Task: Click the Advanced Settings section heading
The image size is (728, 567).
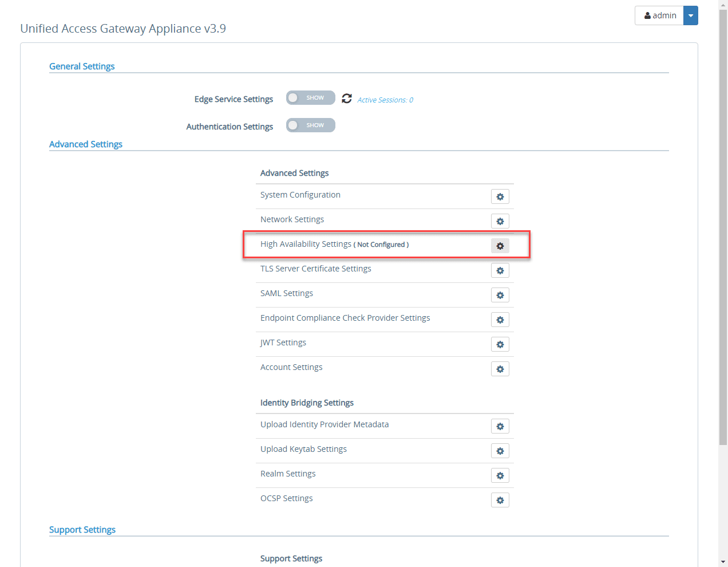Action: coord(86,144)
